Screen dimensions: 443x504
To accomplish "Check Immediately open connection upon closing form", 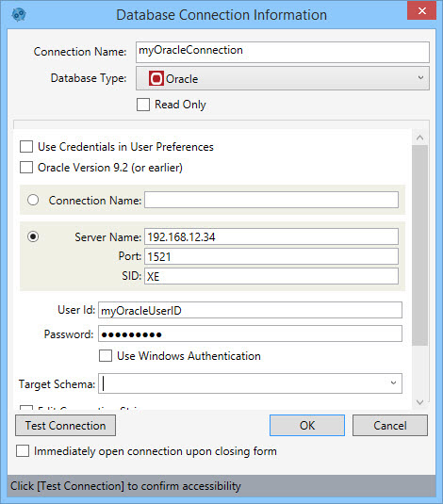I will click(x=23, y=451).
